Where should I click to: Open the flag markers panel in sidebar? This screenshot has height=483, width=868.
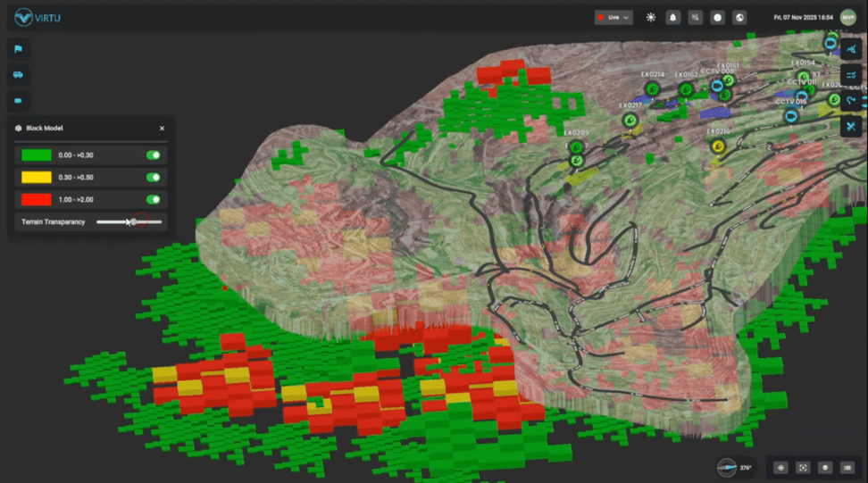coord(18,49)
